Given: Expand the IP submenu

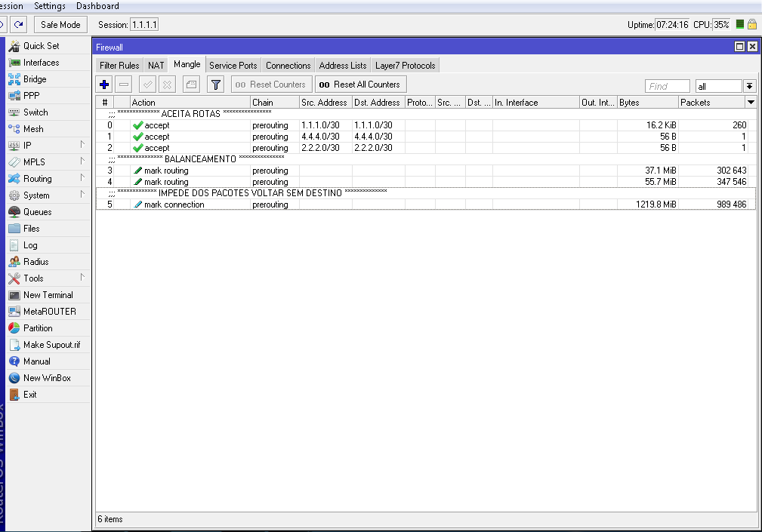Looking at the screenshot, I should click(48, 145).
